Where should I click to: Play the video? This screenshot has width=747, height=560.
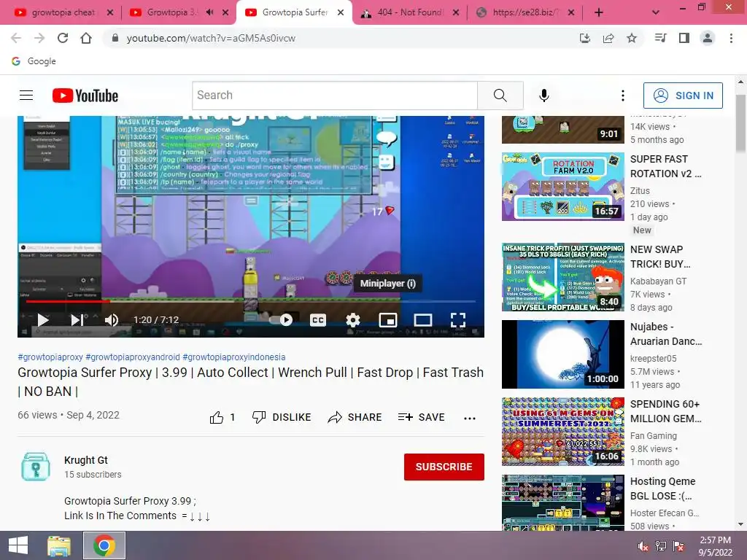pyautogui.click(x=43, y=319)
